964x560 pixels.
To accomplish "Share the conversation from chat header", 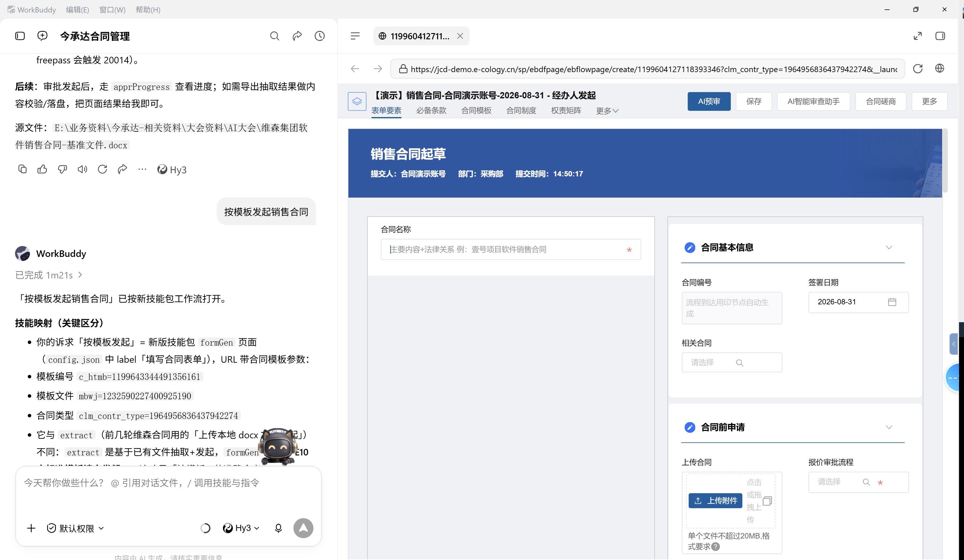I will [x=297, y=36].
